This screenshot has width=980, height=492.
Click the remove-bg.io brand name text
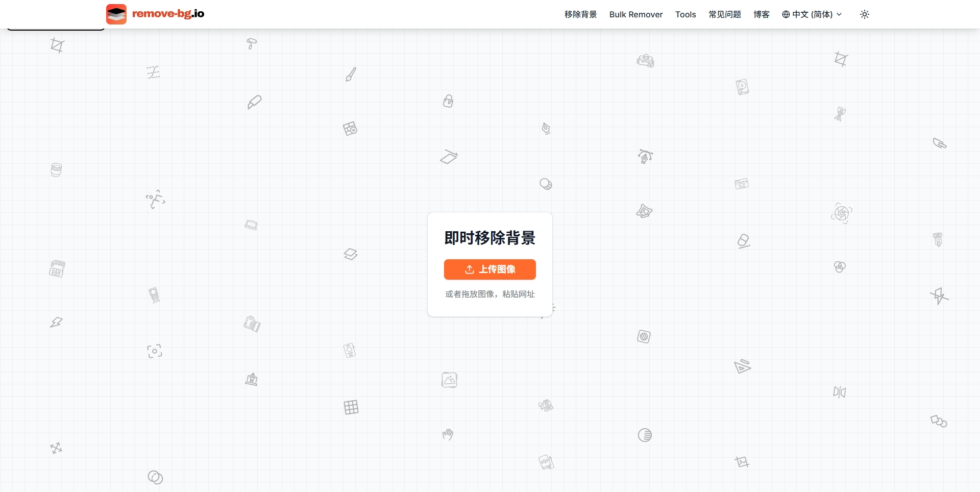pyautogui.click(x=168, y=14)
